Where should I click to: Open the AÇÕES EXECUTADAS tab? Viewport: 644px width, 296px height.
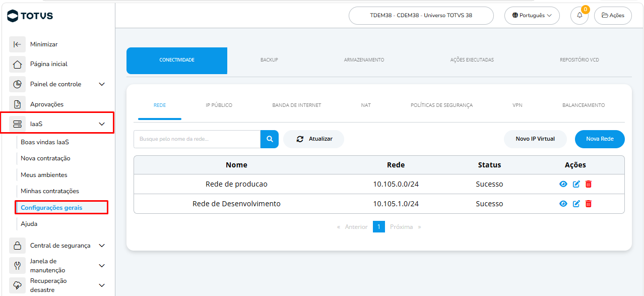(x=472, y=60)
